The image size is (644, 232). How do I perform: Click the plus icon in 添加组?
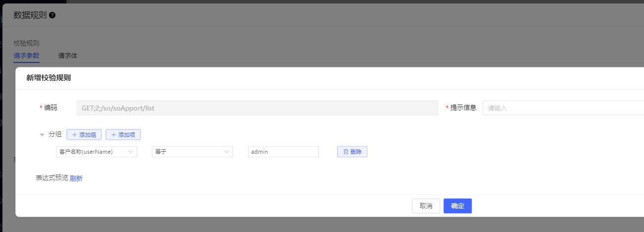(x=74, y=135)
